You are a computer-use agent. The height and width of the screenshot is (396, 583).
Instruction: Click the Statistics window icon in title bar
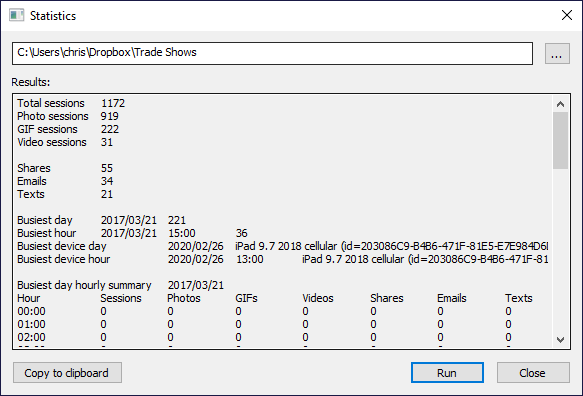click(x=16, y=16)
